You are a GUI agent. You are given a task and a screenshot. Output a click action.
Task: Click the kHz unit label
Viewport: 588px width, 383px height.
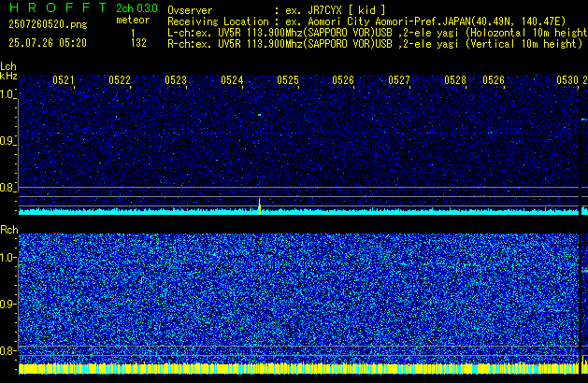coord(8,76)
